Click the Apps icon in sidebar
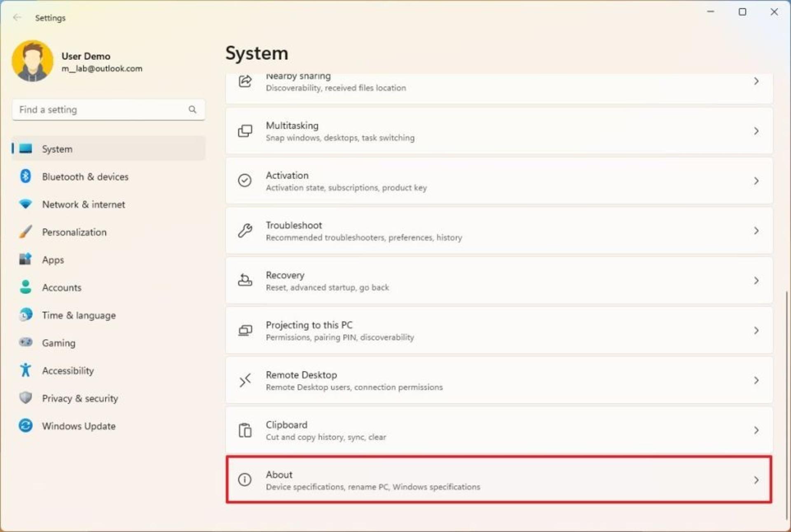791x532 pixels. (26, 259)
